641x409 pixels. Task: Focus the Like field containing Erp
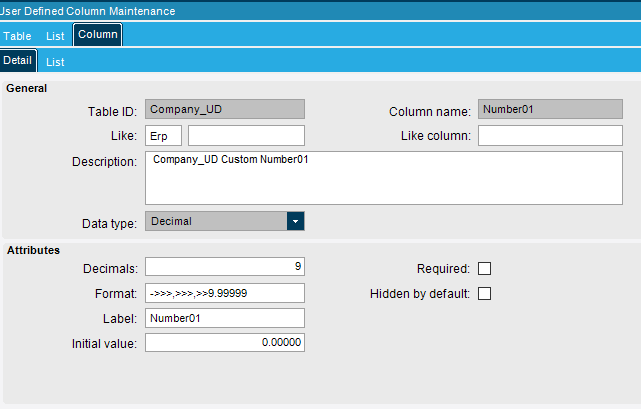coord(164,135)
